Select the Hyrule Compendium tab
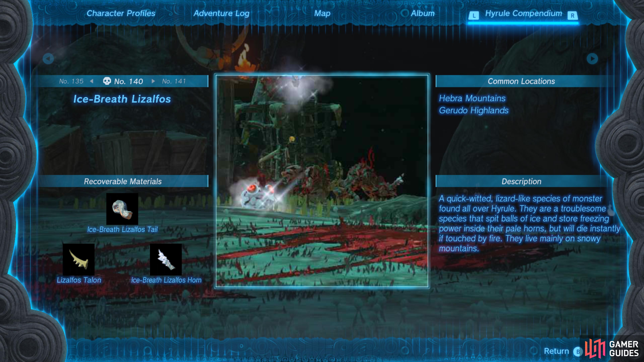The image size is (644, 362). (x=523, y=13)
